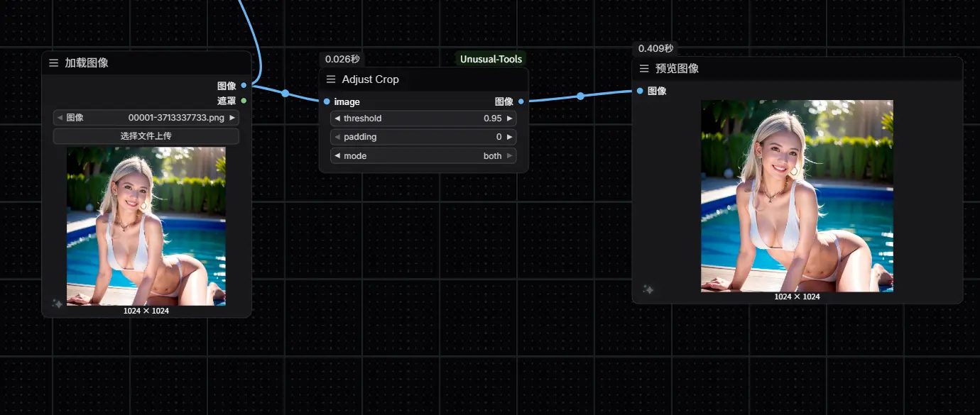Click the hamburger icon on the 加载图像 node
This screenshot has height=415, width=980.
click(x=53, y=62)
